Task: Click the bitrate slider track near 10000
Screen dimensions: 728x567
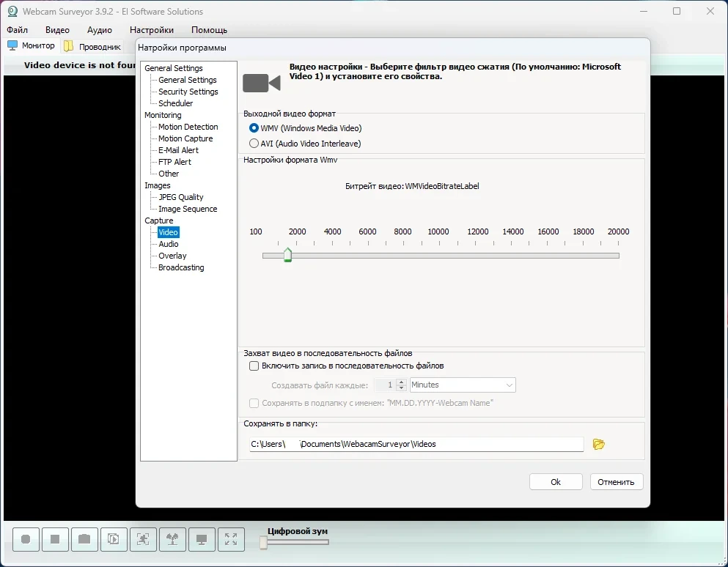Action: pyautogui.click(x=438, y=256)
